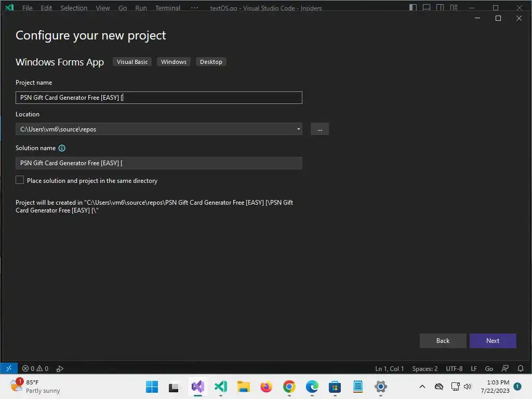
Task: Show errors and warnings count in status bar
Action: pos(35,368)
